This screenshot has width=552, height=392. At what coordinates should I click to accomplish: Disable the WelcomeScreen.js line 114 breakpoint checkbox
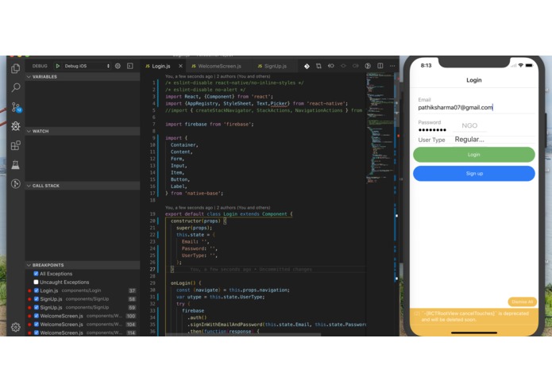click(37, 332)
